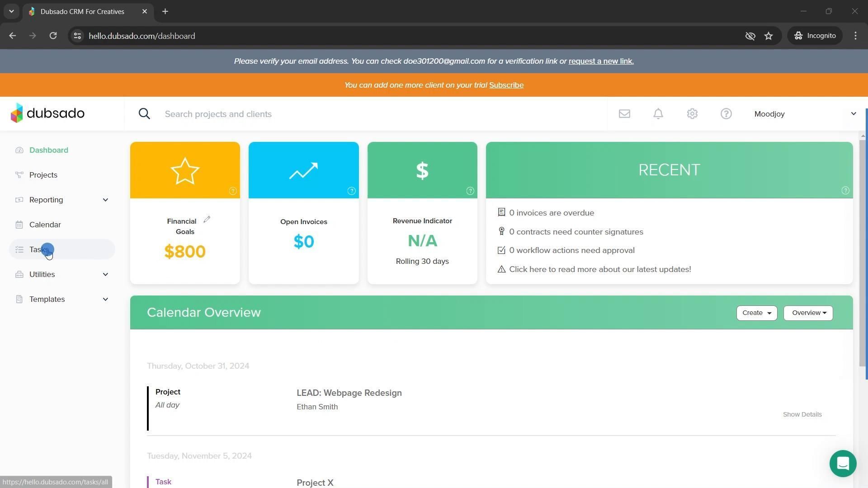Open the chat support bubble
868x488 pixels.
843,464
